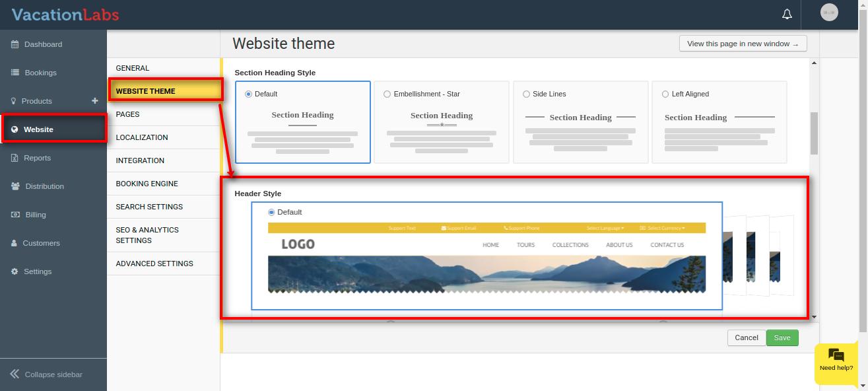Click the Settings gear icon
Image resolution: width=868 pixels, height=391 pixels.
point(15,271)
